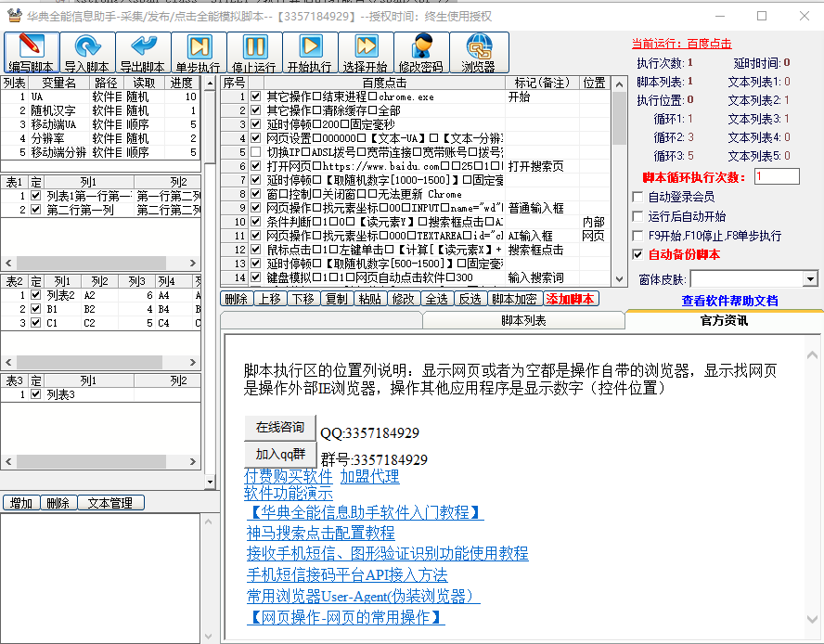Enable the 自动登录会员 checkbox
824x644 pixels.
click(x=637, y=197)
